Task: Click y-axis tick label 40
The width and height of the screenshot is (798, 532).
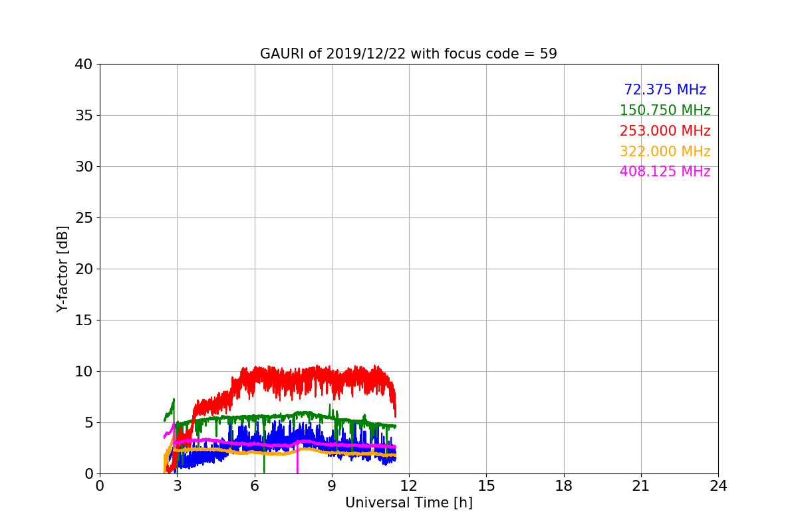Action: click(84, 65)
